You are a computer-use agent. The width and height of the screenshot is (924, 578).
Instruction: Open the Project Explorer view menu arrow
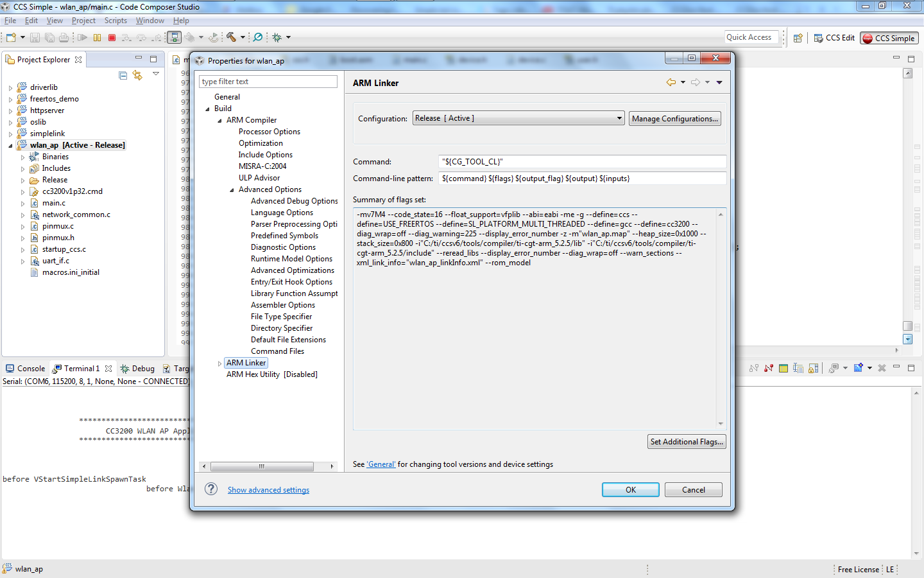156,74
